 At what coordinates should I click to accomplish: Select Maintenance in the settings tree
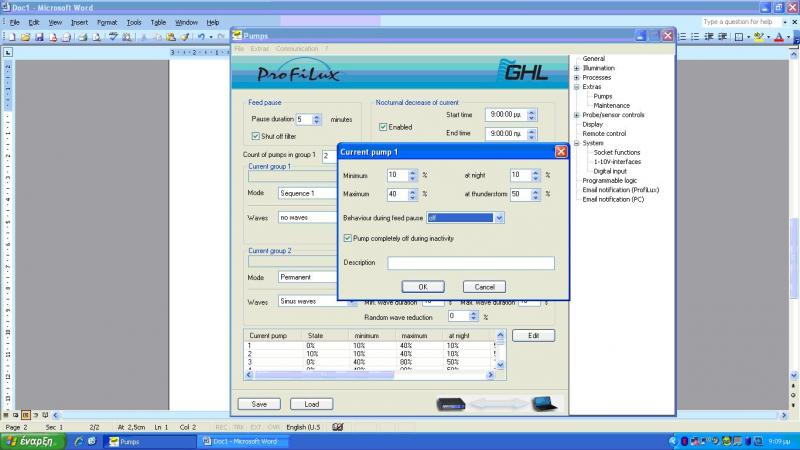click(x=611, y=106)
